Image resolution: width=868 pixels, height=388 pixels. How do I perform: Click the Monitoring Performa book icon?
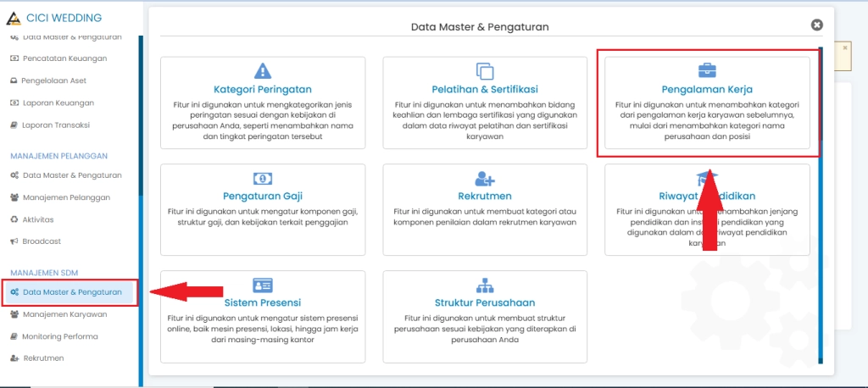(14, 336)
